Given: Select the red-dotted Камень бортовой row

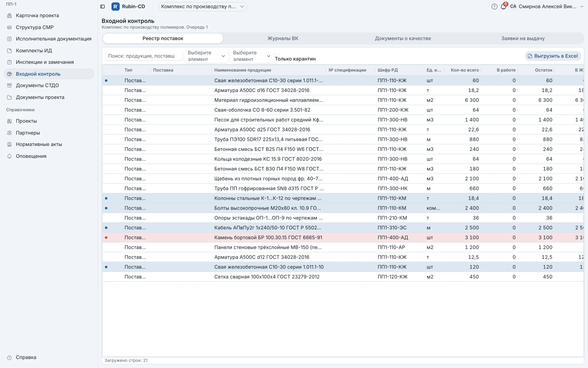Looking at the screenshot, I should [x=343, y=237].
